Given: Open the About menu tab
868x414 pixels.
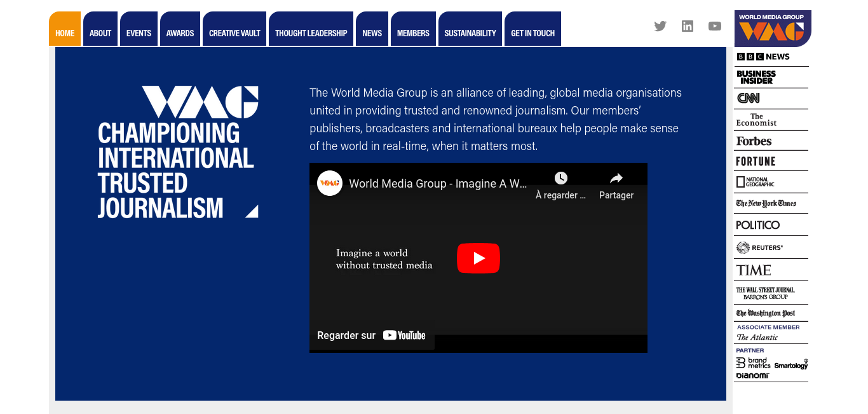Looking at the screenshot, I should 100,29.
